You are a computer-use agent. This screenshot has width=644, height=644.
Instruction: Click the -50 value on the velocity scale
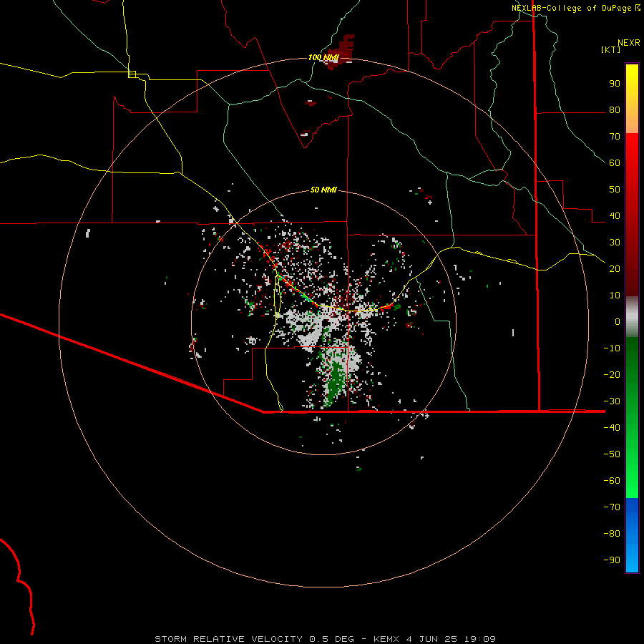click(612, 454)
